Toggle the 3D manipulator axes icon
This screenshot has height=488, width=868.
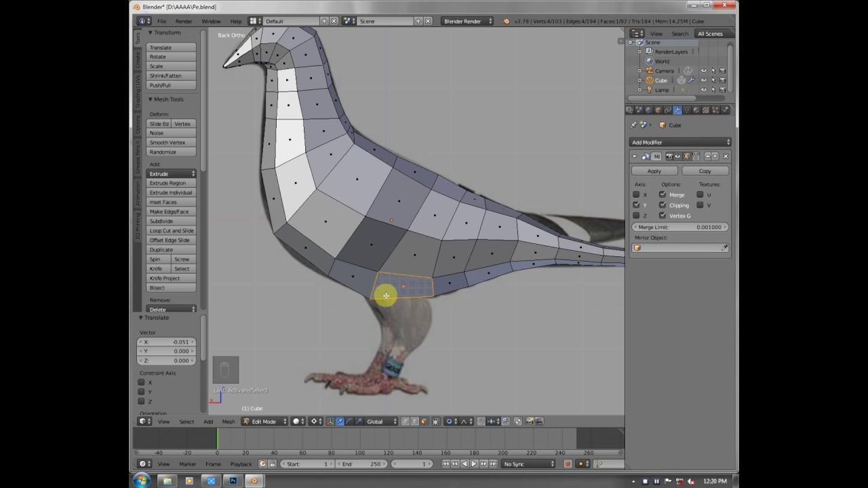coord(330,422)
